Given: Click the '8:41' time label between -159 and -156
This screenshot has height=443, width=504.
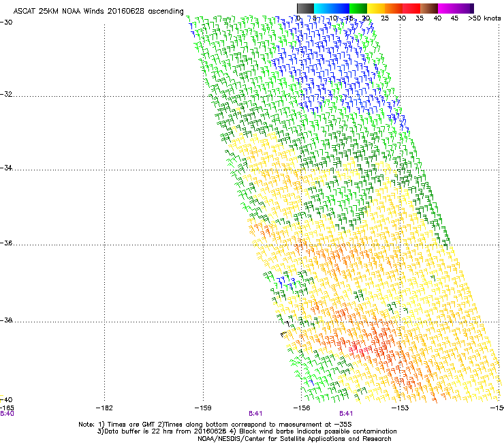Looking at the screenshot, I should (255, 414).
